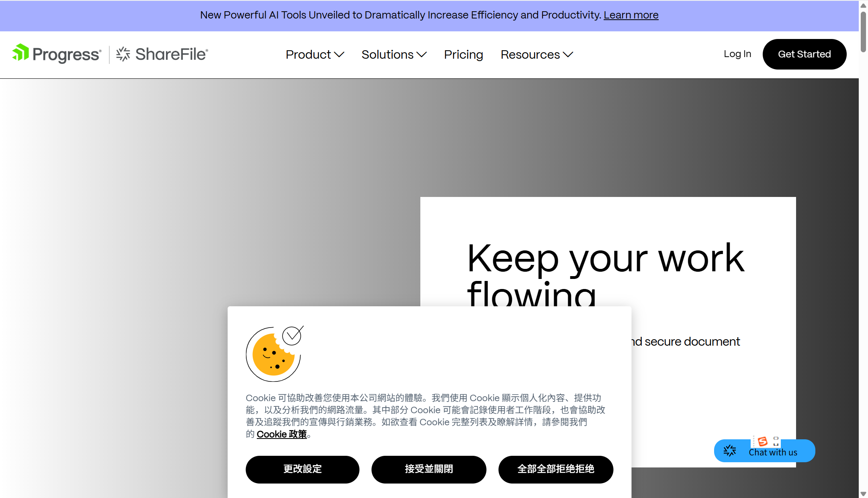Click the vertical scrollbar thumb
Viewport: 868px width, 498px height.
click(x=863, y=32)
